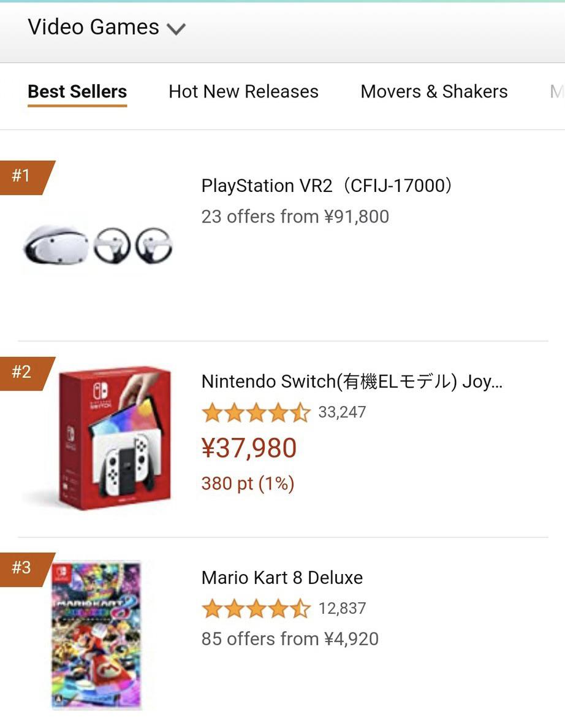Switch to Hot New Releases tab
The height and width of the screenshot is (728, 565).
tap(243, 91)
